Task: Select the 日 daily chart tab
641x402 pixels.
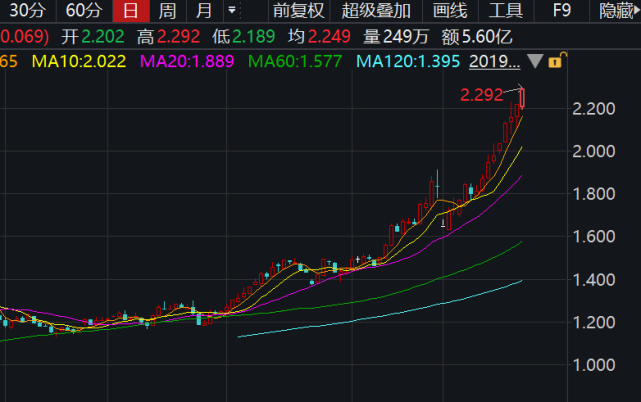Action: tap(131, 11)
